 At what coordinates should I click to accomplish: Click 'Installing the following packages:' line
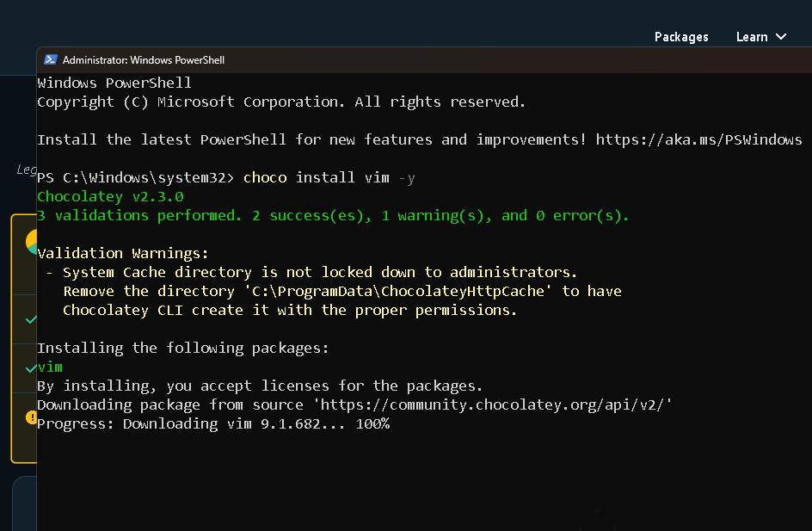click(183, 349)
